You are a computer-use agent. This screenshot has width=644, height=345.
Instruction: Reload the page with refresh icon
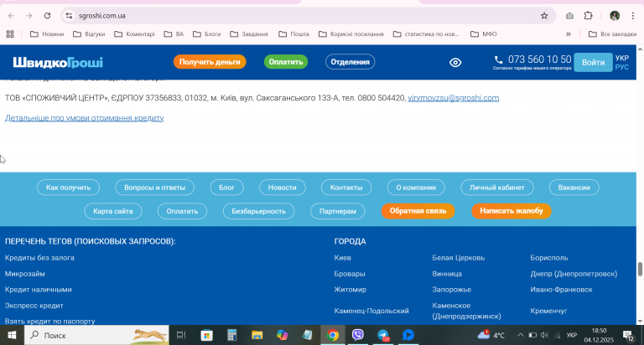[47, 16]
